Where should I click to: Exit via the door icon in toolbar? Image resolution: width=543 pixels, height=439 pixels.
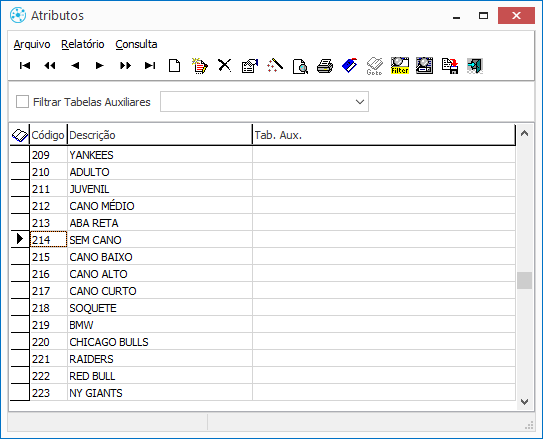(475, 66)
